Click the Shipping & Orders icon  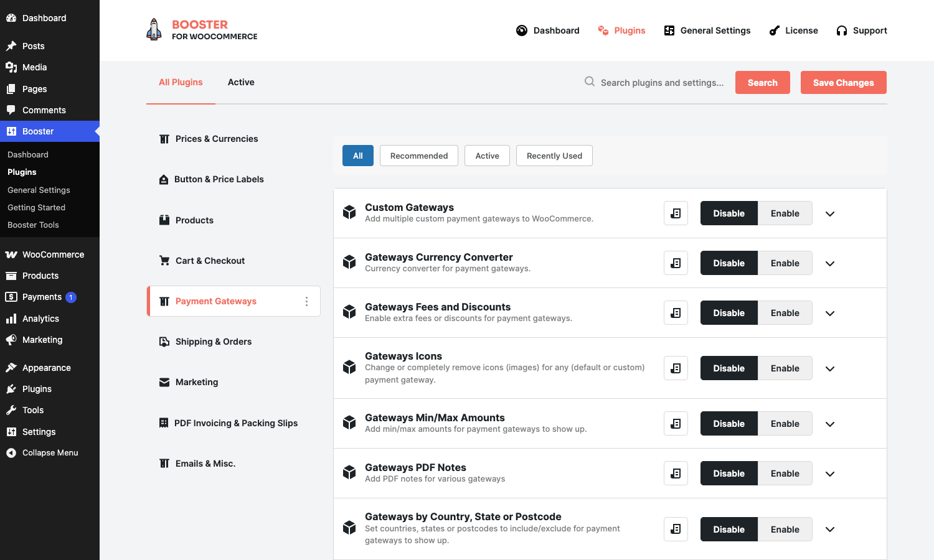164,342
